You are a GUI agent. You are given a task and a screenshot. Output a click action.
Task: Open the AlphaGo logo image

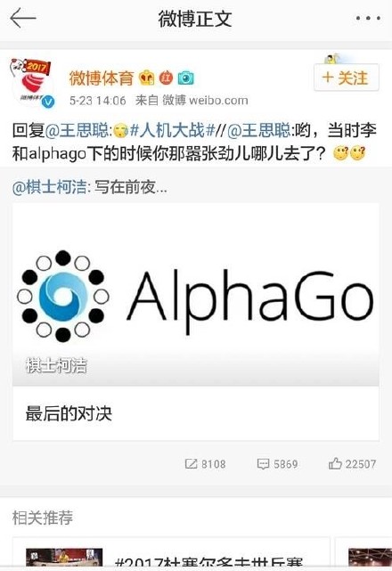coord(196,294)
